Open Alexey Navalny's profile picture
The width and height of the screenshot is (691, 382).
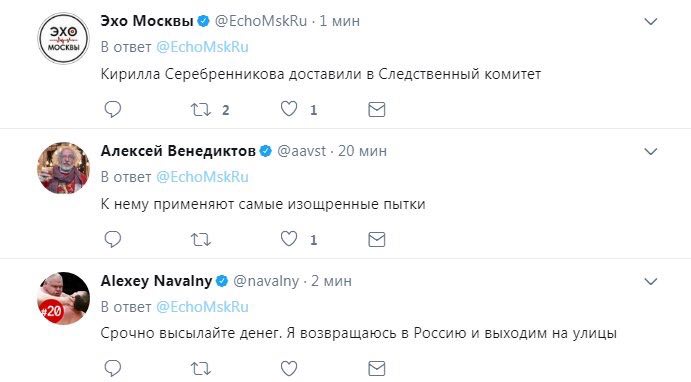[63, 298]
